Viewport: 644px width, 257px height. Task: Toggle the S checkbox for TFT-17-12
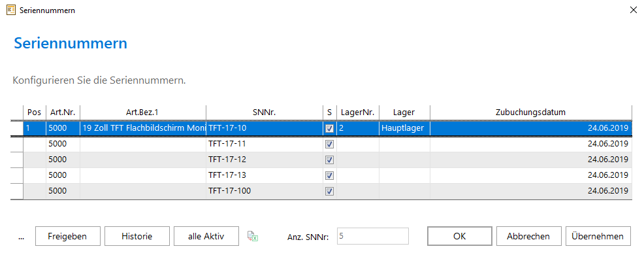329,160
